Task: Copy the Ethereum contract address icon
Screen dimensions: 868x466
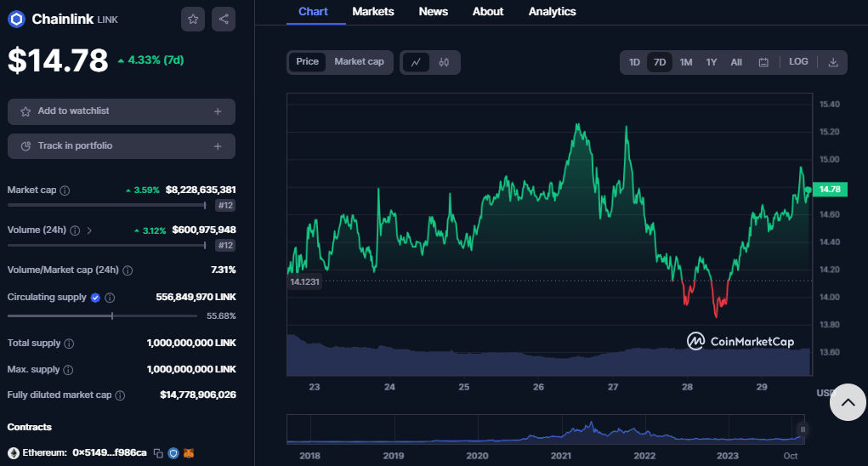Action: [157, 453]
